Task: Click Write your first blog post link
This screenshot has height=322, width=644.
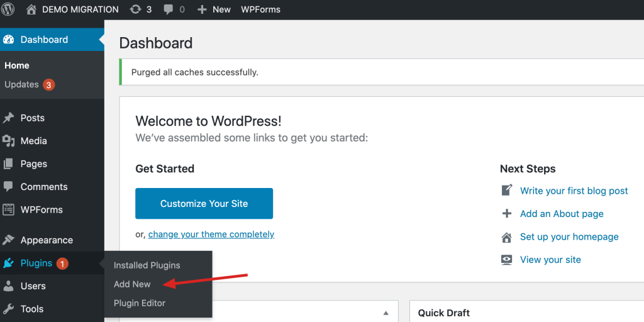Action: click(x=574, y=191)
